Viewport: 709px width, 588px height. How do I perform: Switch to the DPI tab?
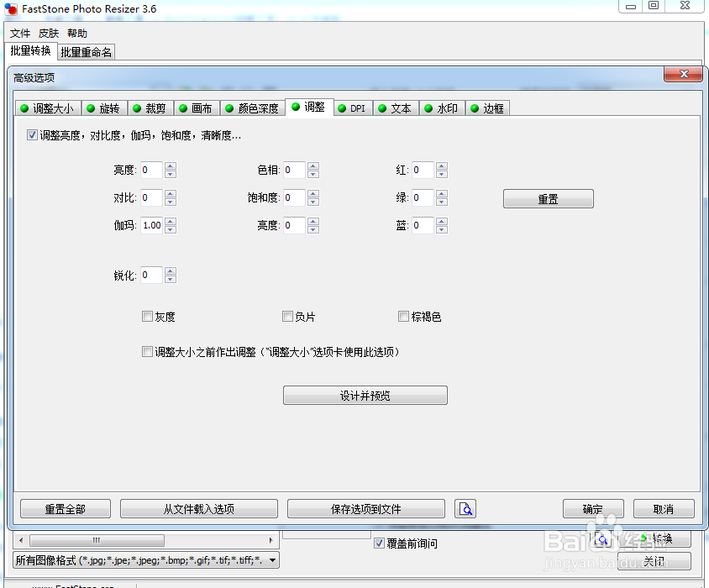(353, 108)
